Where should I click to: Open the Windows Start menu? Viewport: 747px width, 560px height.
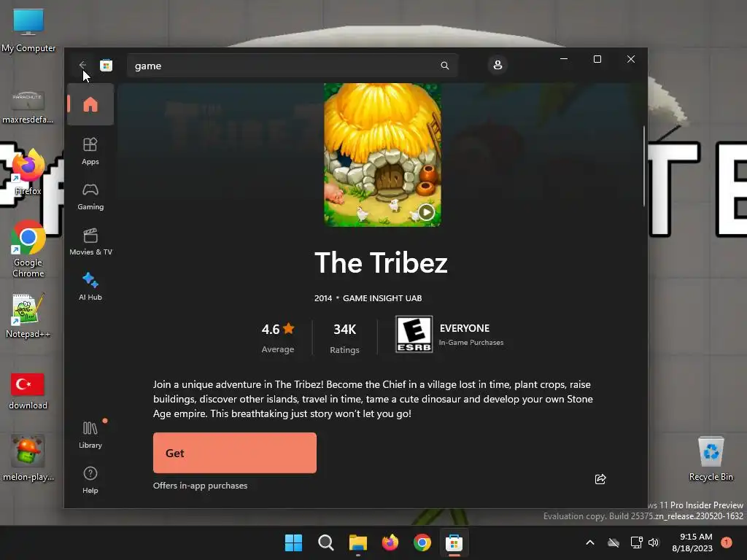[293, 542]
